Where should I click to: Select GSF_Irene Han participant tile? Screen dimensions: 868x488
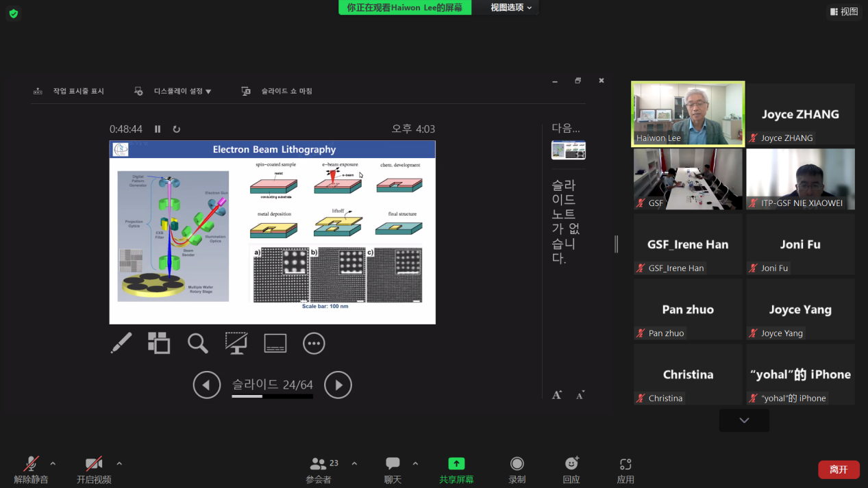(688, 244)
